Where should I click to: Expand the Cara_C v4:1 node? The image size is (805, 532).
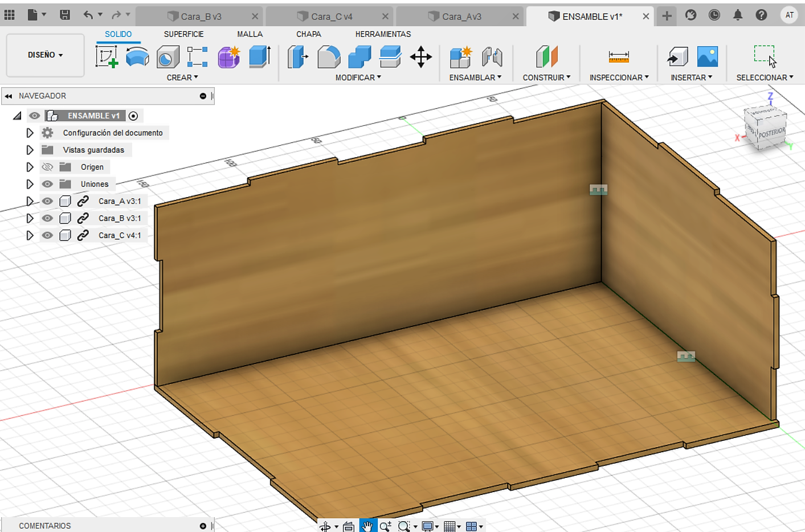(x=30, y=235)
